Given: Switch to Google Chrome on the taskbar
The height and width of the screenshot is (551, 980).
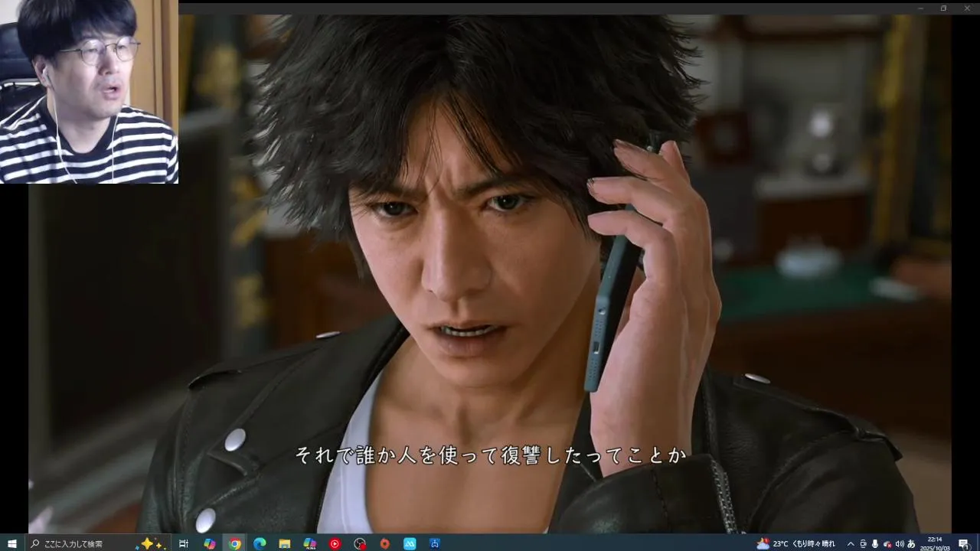Looking at the screenshot, I should pos(234,543).
